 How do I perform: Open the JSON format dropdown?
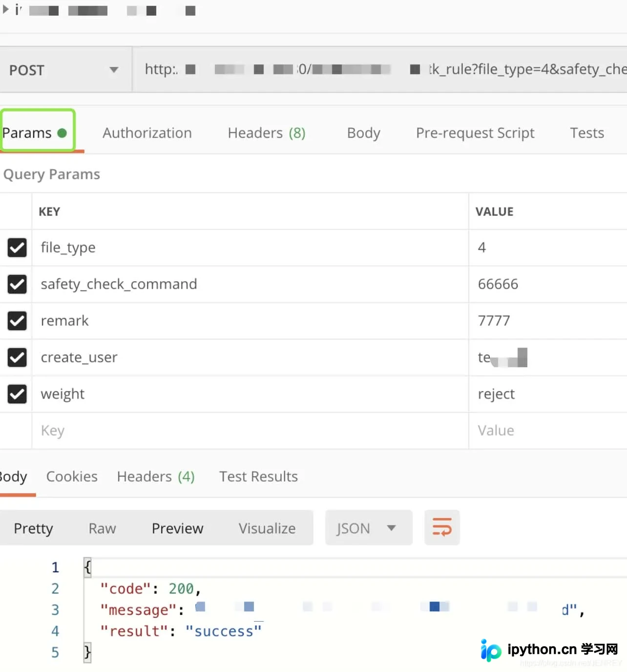click(x=369, y=527)
